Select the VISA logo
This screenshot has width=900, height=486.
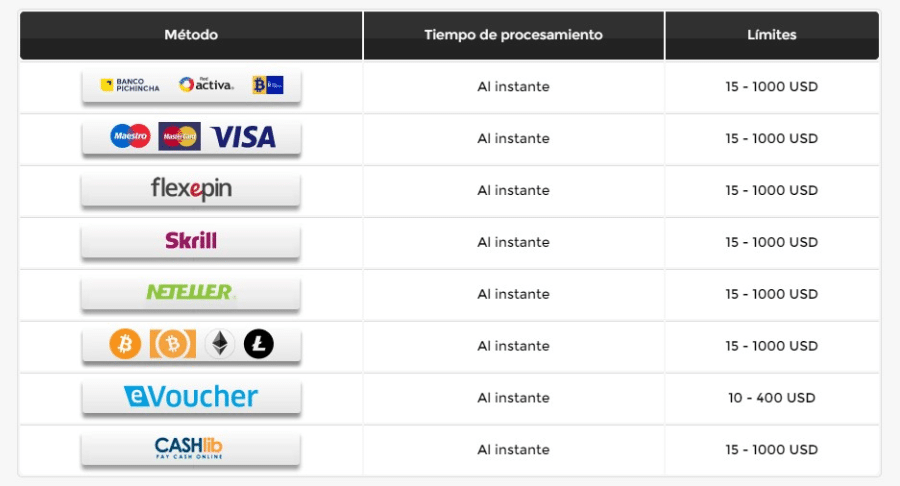pos(243,137)
